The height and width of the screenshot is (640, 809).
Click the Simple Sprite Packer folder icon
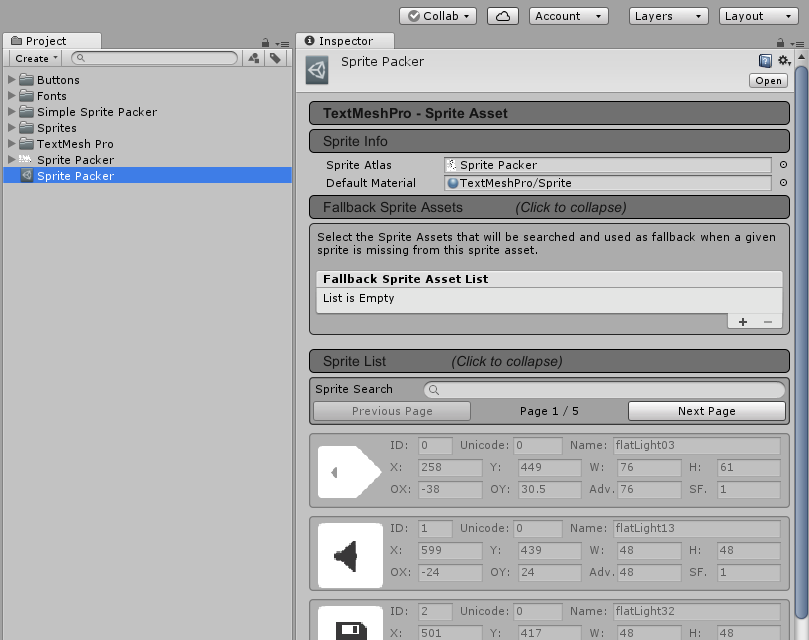26,111
